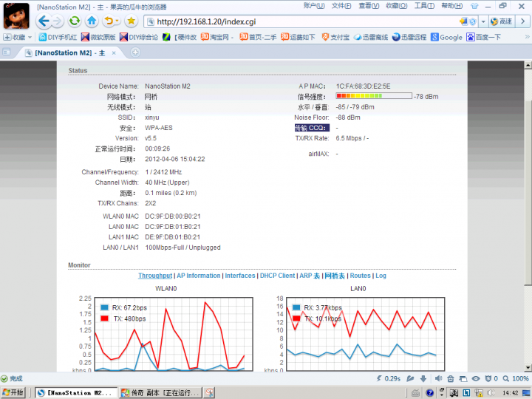
Task: Click the 14:42 system clock
Action: (511, 393)
